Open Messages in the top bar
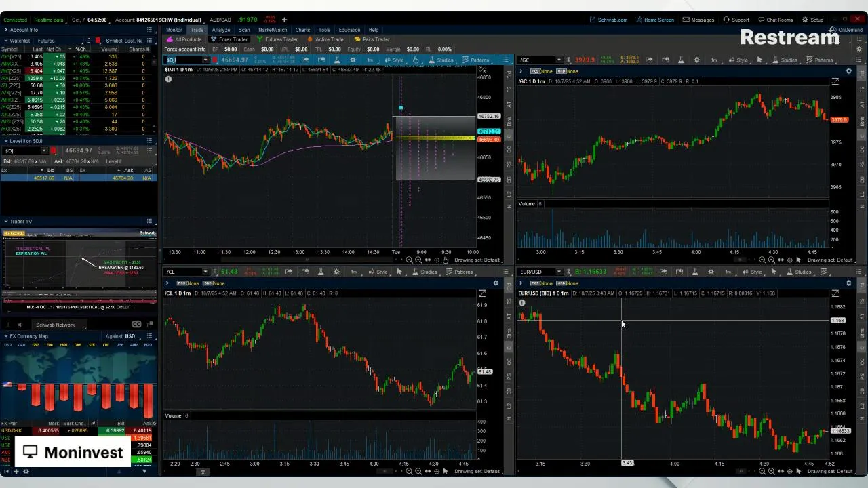The height and width of the screenshot is (488, 868). coord(699,20)
